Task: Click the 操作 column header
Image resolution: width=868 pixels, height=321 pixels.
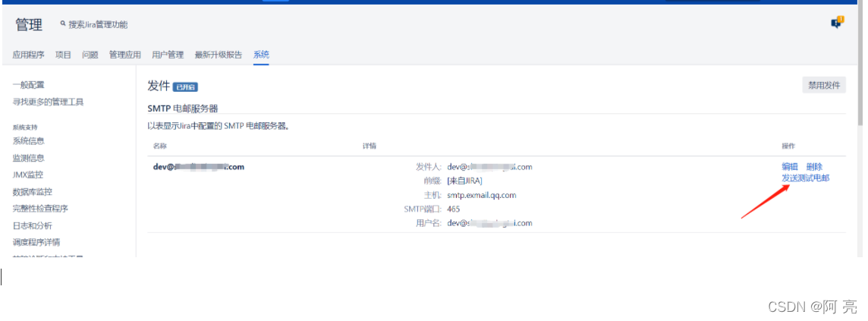Action: [x=788, y=146]
